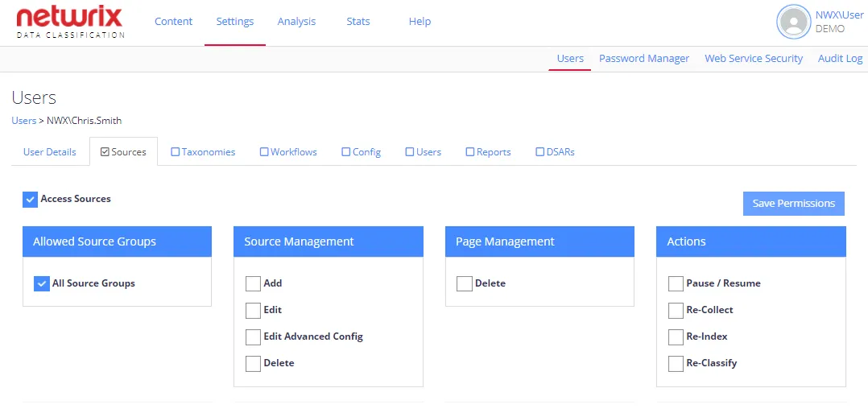Switch to the Config tab
Screen dimensions: 868x417
pyautogui.click(x=361, y=151)
